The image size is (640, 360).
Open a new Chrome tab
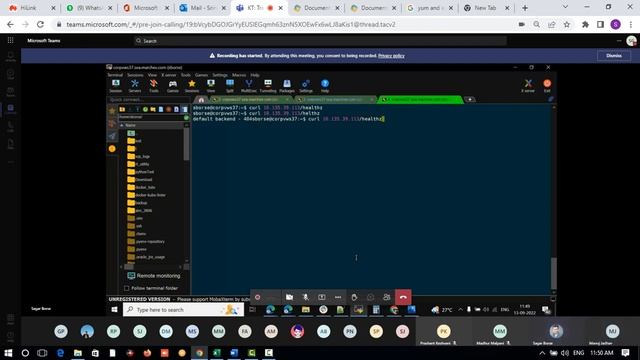(x=525, y=8)
